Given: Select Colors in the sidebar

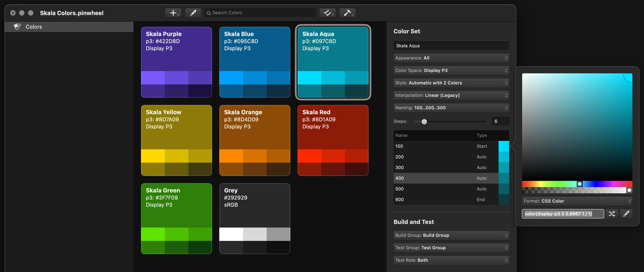Looking at the screenshot, I should click(x=69, y=27).
